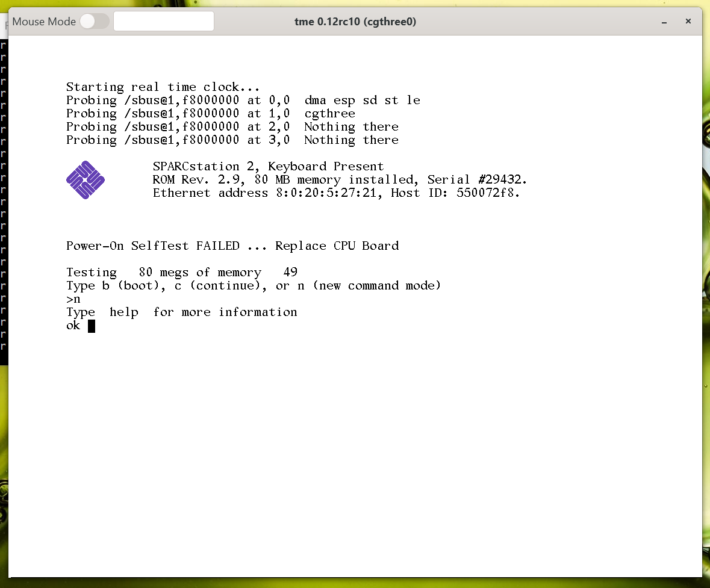This screenshot has width=710, height=588.
Task: Click the probing line ending in 'cgthree'
Action: [211, 114]
